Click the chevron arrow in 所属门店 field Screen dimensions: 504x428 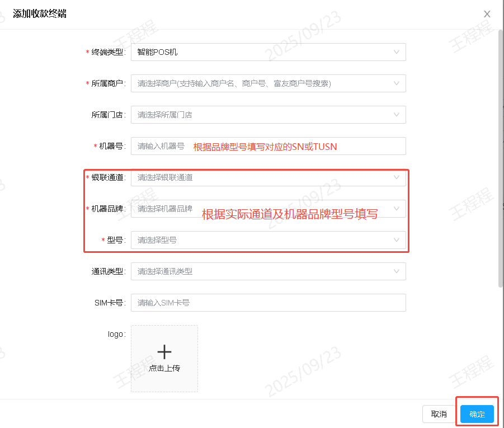(x=397, y=115)
